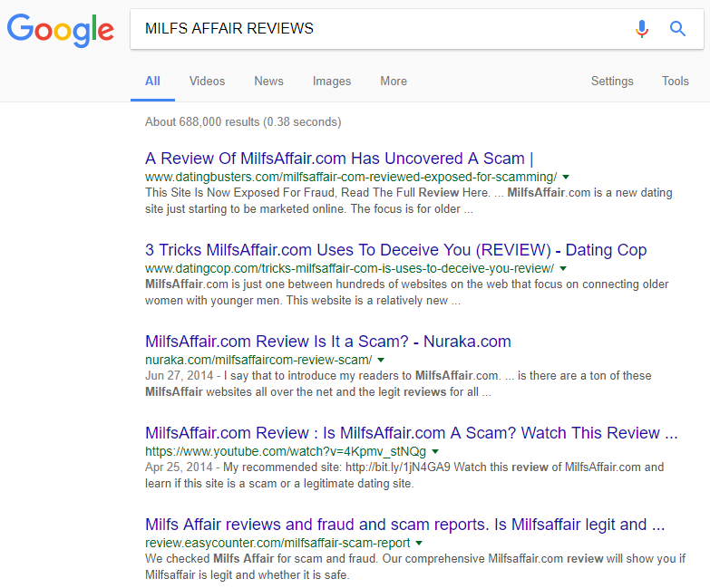Expand dropdown arrow next to nuraka.com URL
Screen dimensions: 710x588
point(381,360)
